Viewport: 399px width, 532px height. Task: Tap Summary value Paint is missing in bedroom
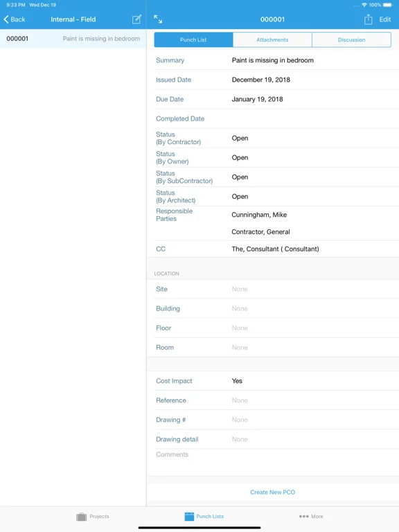click(x=272, y=60)
